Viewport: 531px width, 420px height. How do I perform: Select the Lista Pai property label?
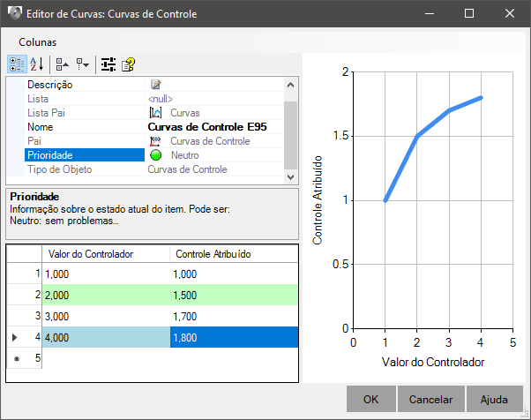(x=46, y=112)
